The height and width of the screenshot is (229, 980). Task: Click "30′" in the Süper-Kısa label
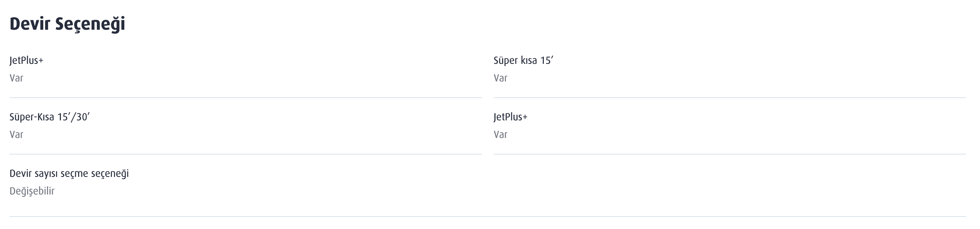coord(83,117)
